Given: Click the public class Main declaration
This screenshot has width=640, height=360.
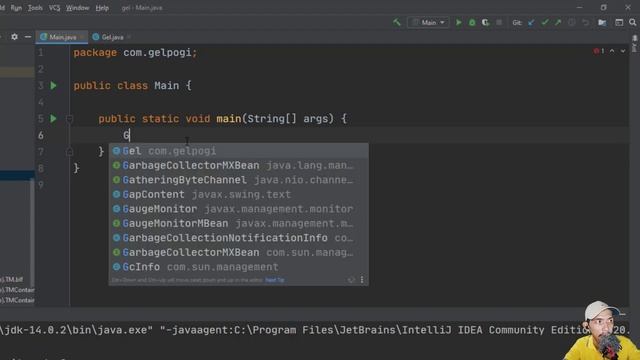Looking at the screenshot, I should [x=132, y=86].
